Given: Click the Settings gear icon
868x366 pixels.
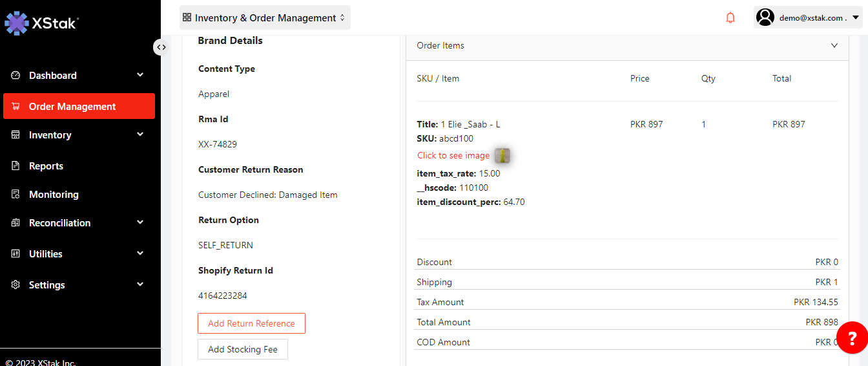Looking at the screenshot, I should 16,285.
